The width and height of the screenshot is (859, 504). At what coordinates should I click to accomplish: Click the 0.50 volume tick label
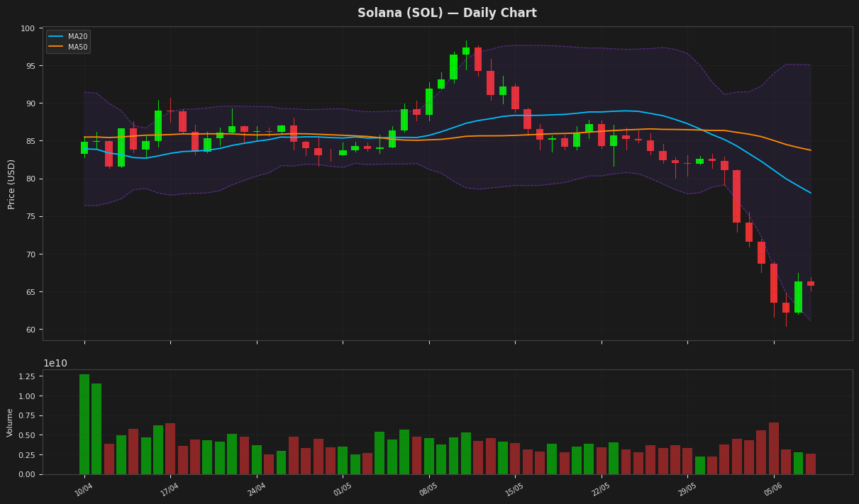tap(26, 435)
